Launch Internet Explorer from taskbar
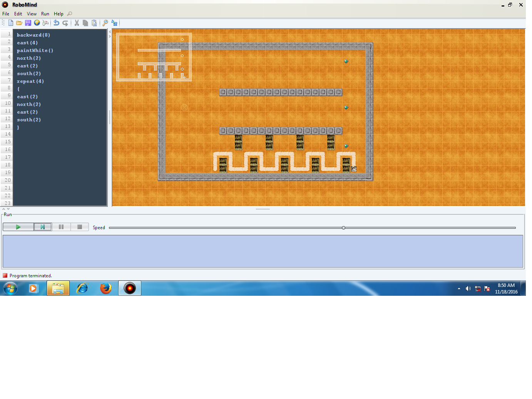The width and height of the screenshot is (532, 399). coord(82,288)
